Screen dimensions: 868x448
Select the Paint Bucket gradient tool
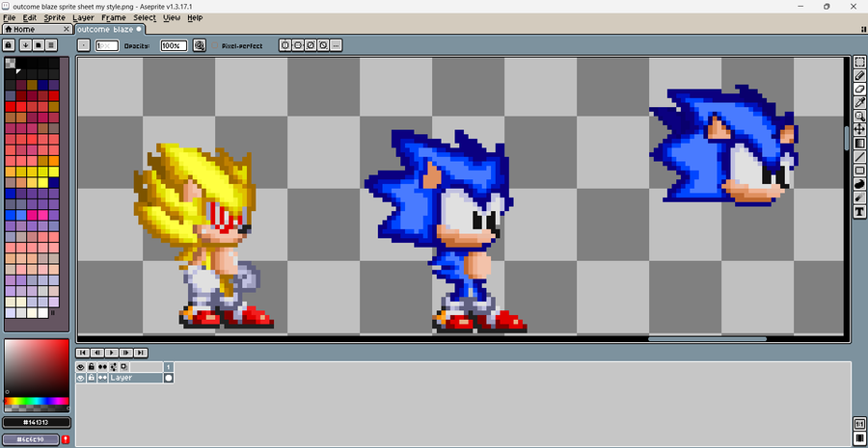click(x=859, y=144)
